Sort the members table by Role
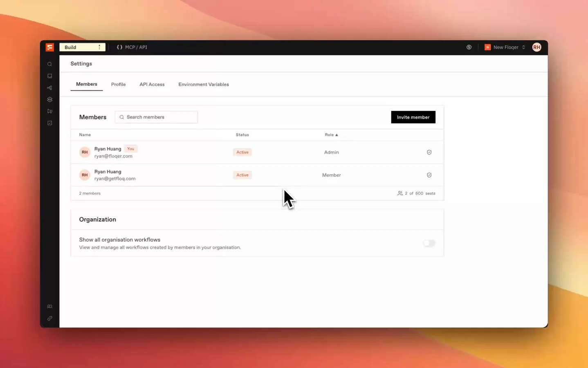 point(332,135)
